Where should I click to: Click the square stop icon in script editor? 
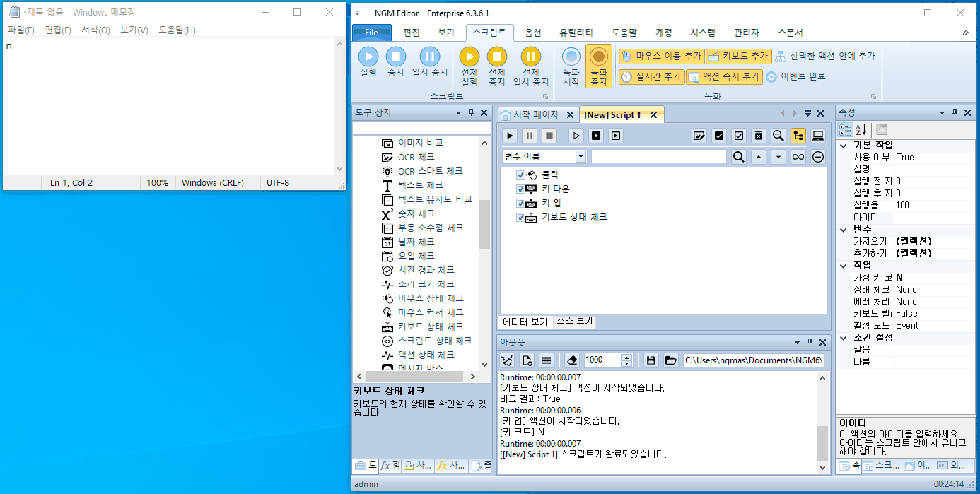(549, 136)
